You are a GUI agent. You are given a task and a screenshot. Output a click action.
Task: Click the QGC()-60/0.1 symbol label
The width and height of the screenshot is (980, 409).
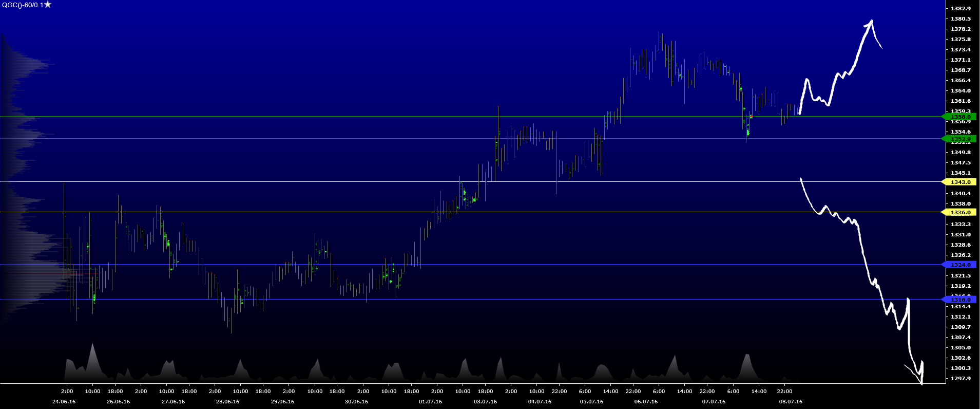pos(23,5)
